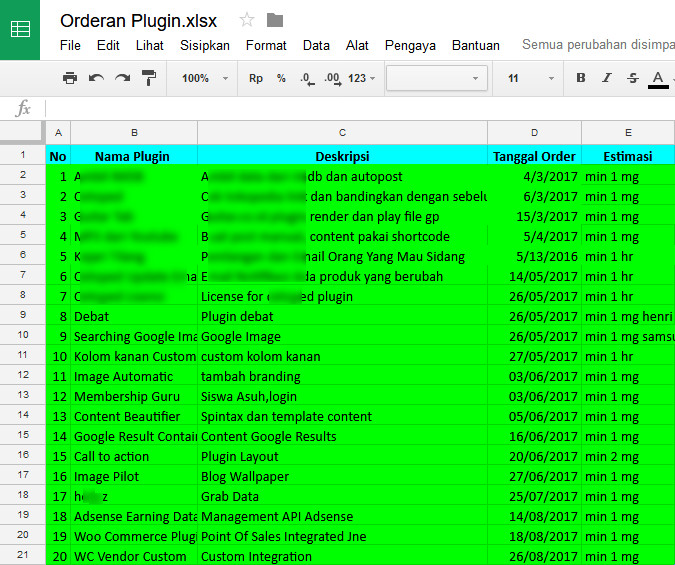The height and width of the screenshot is (565, 675).
Task: Select the No header cell
Action: pyautogui.click(x=58, y=155)
